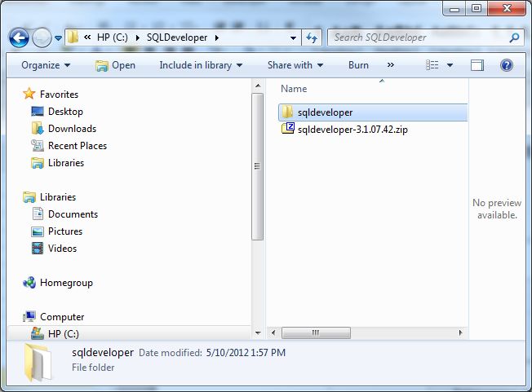
Task: Sort by the Name column header
Action: pos(294,89)
